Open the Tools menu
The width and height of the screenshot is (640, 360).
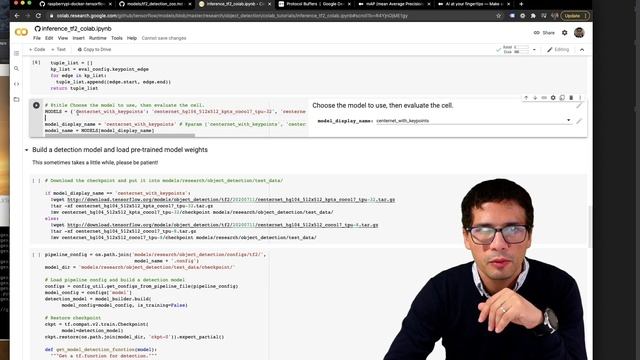click(x=117, y=38)
